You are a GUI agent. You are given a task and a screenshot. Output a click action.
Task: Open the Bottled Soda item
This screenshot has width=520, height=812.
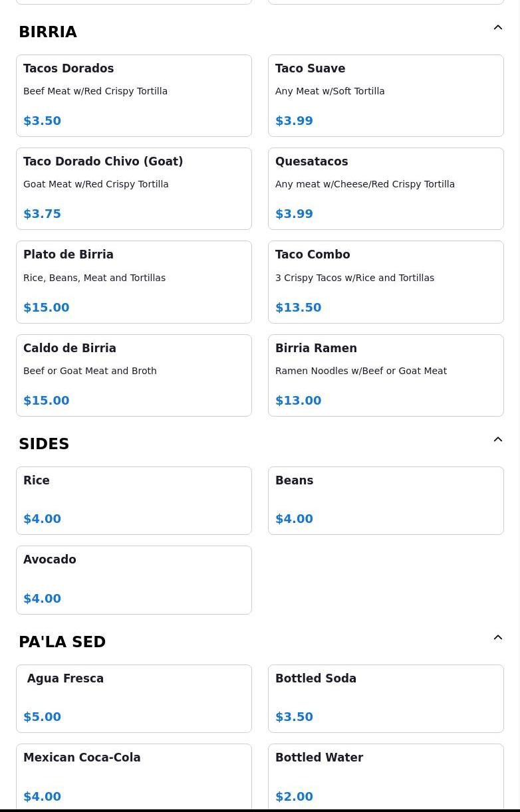386,698
